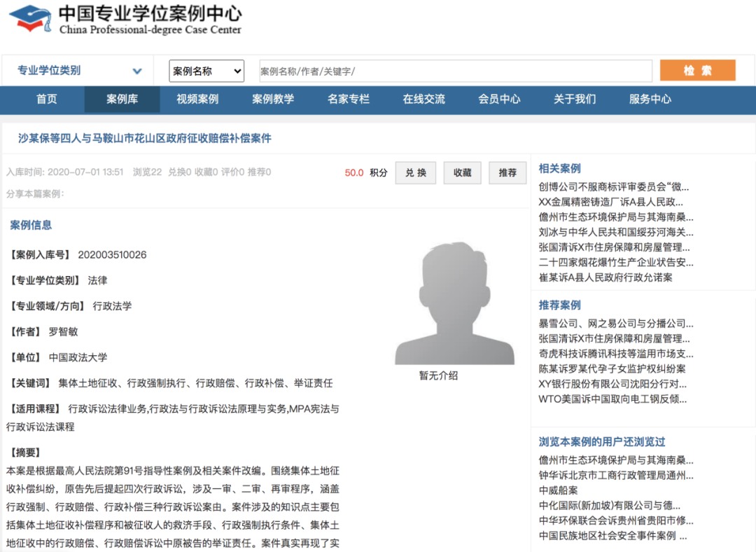This screenshot has width=756, height=552.
Task: Click the search keyword input field
Action: click(455, 71)
